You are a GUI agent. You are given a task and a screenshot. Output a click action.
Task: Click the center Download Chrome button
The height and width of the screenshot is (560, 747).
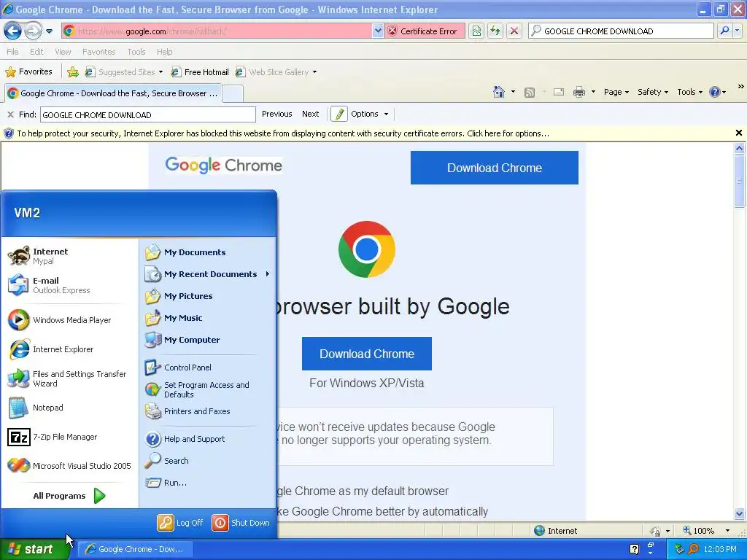click(367, 354)
